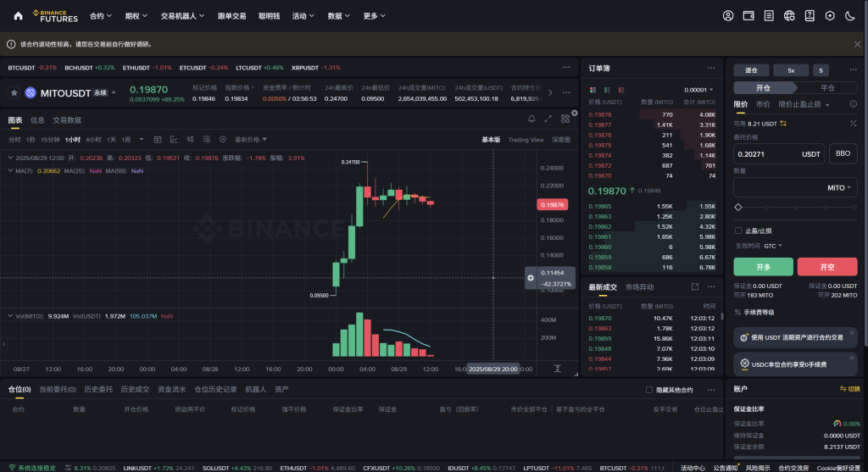868x472 pixels.
Task: Open the order book more options dots
Action: click(x=711, y=68)
